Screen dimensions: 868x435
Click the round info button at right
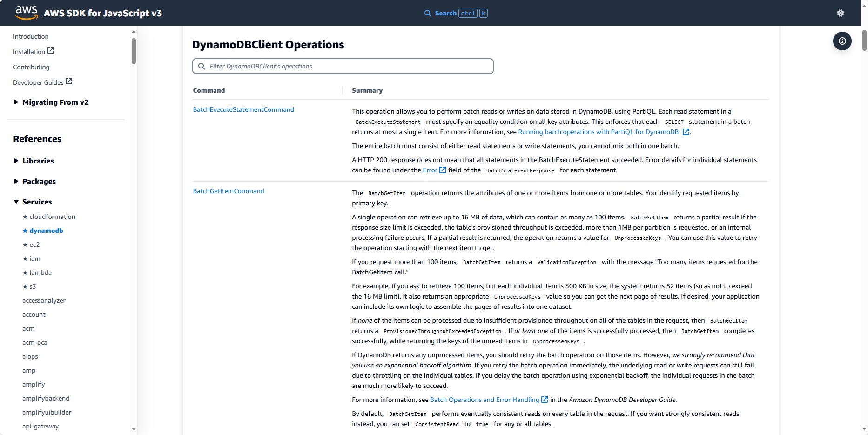click(842, 41)
